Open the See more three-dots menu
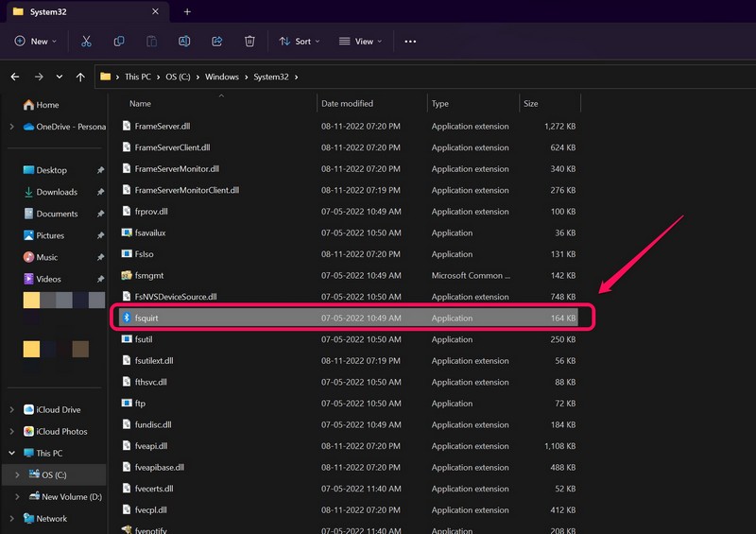 pos(410,42)
